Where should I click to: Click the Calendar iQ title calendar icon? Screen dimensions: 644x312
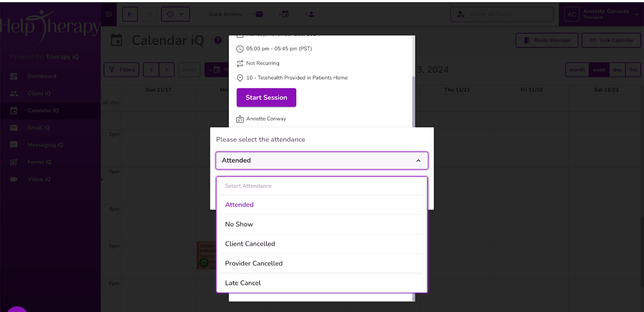click(x=116, y=40)
